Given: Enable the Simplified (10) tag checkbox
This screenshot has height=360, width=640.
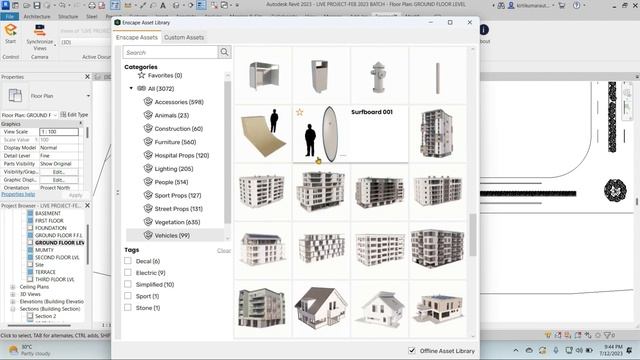Looking at the screenshot, I should (x=128, y=284).
